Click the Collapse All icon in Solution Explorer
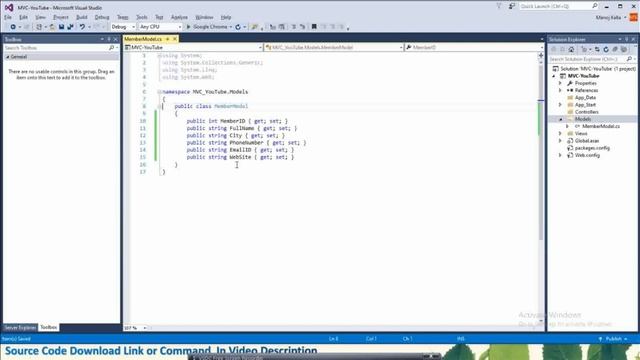This screenshot has width=640, height=360. [615, 49]
